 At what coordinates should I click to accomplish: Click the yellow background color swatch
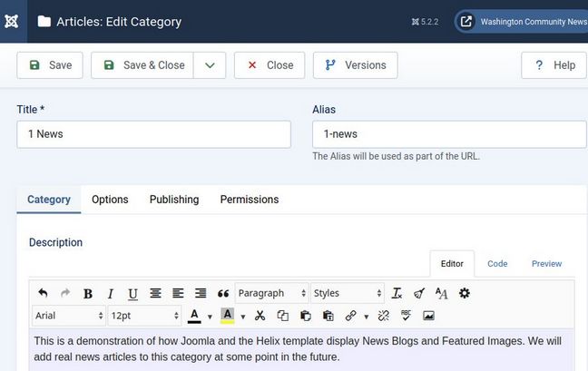coord(228,316)
